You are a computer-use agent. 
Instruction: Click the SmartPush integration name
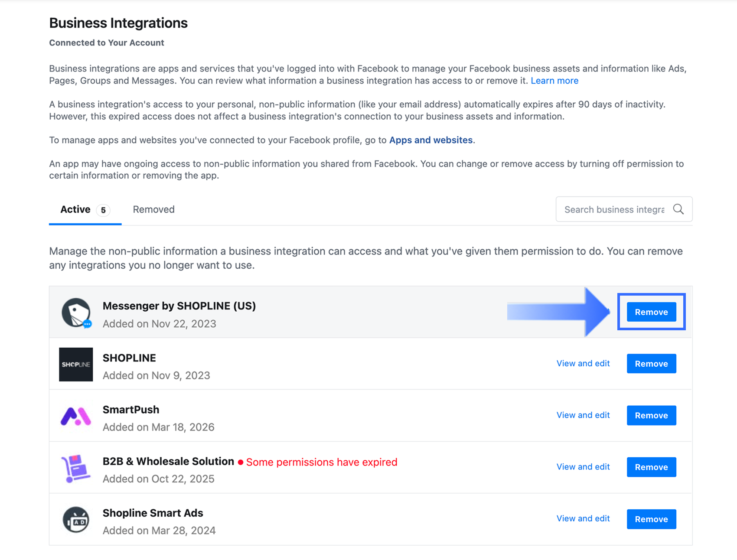131,410
